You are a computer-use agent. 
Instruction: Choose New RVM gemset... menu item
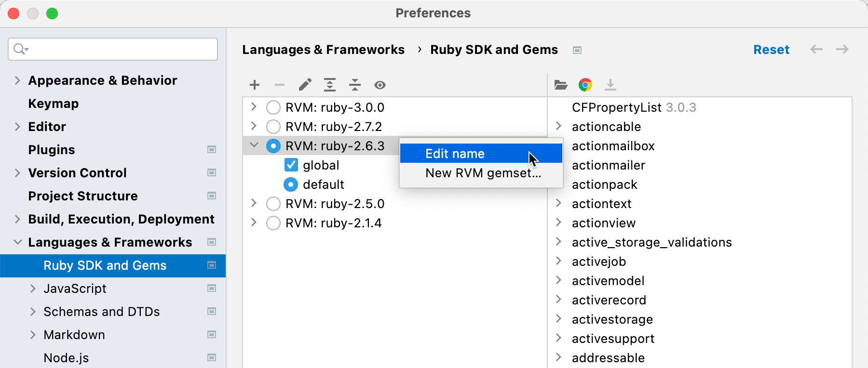coord(481,173)
